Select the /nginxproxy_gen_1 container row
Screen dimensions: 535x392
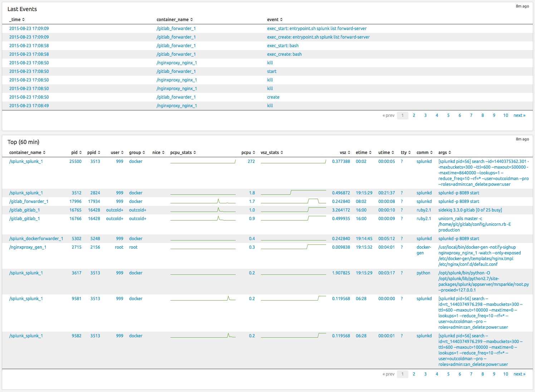28,247
